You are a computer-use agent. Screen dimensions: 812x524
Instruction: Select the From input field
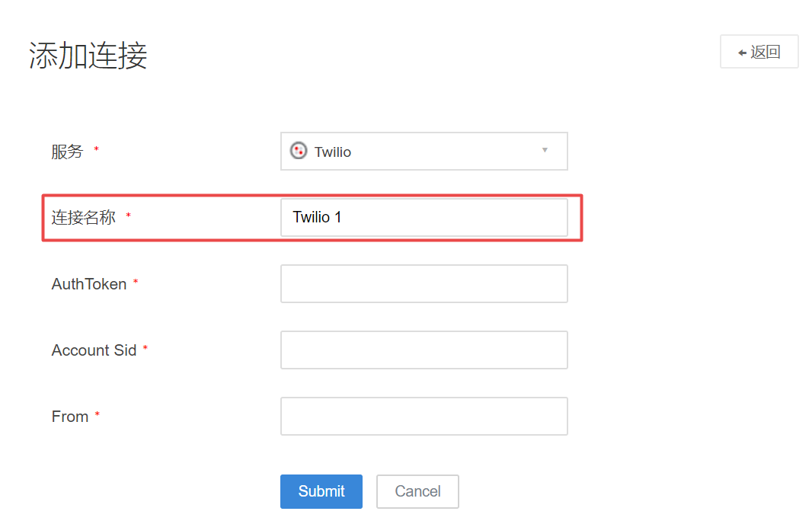424,416
